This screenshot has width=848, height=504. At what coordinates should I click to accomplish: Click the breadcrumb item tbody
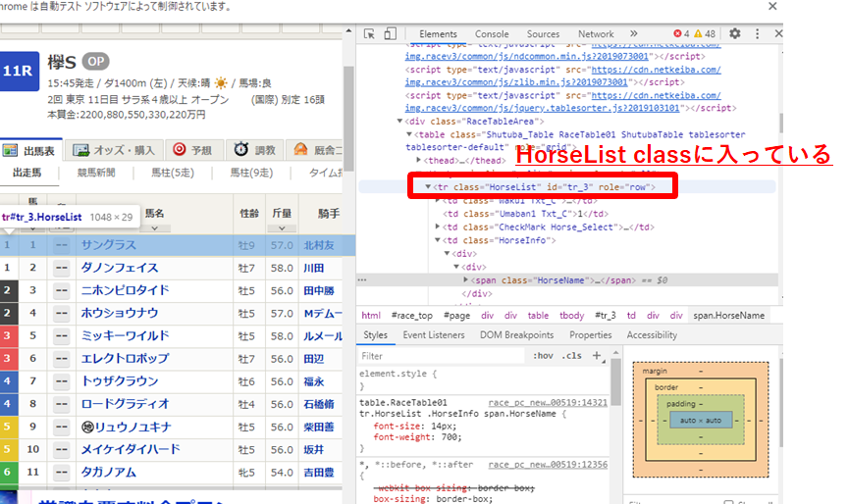[571, 316]
